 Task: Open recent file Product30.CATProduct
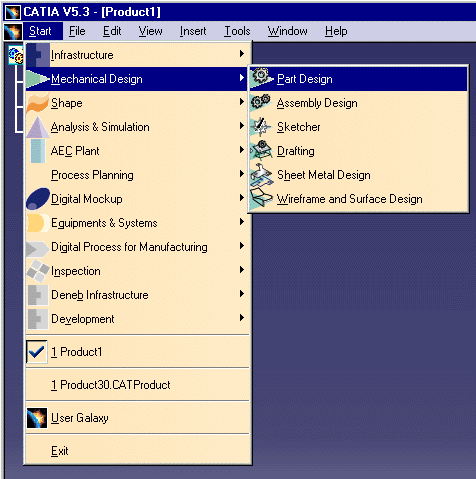(137, 385)
